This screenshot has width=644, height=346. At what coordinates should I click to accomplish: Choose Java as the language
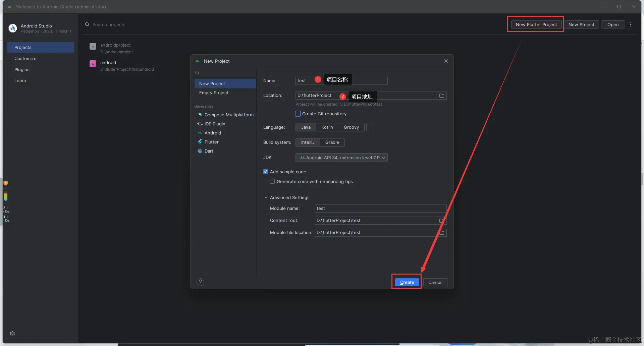(306, 127)
